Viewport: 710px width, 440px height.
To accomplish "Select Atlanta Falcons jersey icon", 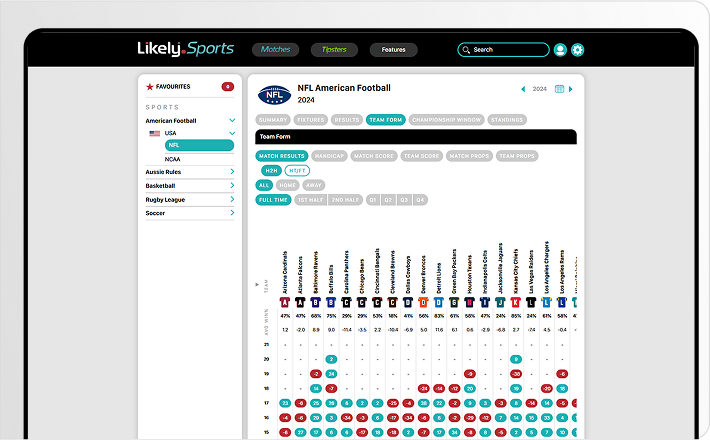I will pos(300,302).
